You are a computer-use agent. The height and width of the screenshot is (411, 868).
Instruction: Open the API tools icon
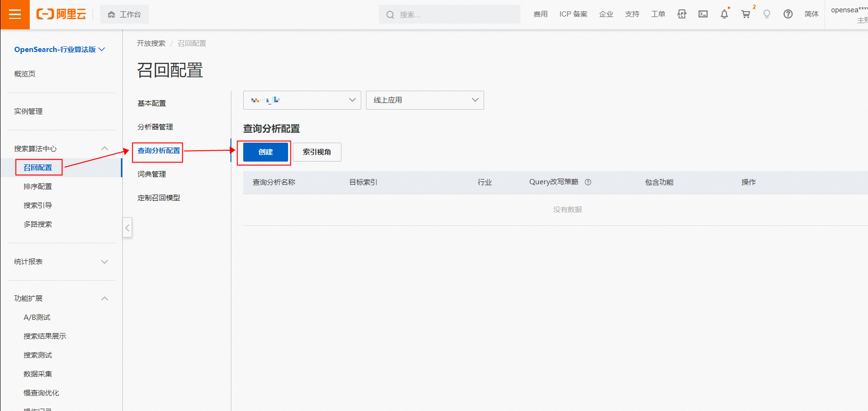[x=681, y=14]
